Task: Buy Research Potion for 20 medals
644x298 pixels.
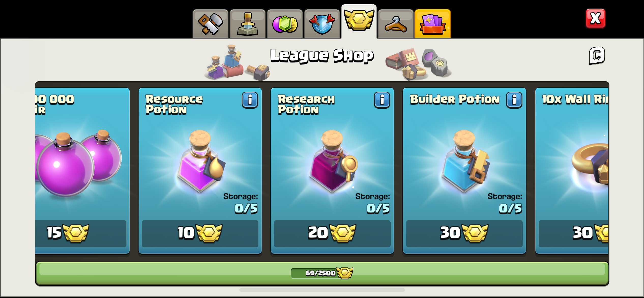Action: point(332,233)
